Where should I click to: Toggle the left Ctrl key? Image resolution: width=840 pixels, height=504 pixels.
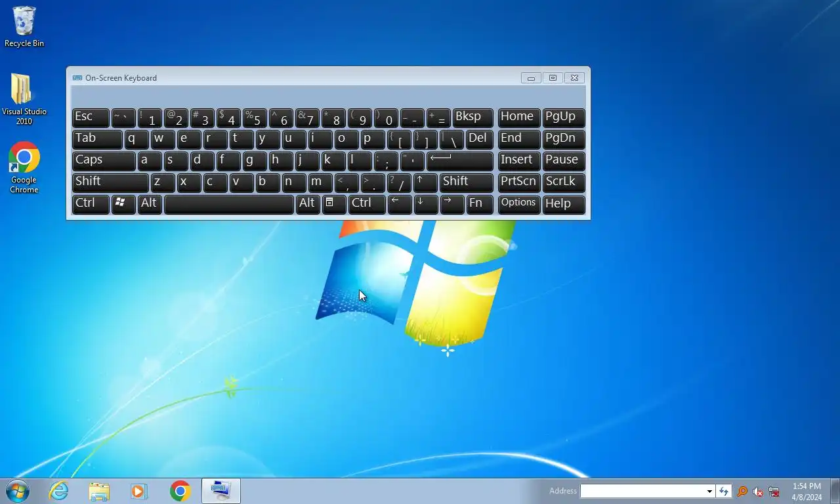click(x=91, y=203)
